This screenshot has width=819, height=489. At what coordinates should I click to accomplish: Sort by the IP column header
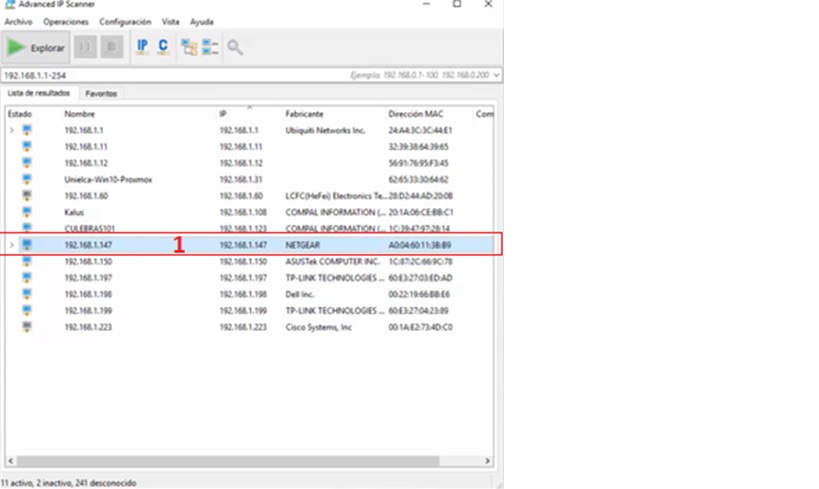pos(223,114)
